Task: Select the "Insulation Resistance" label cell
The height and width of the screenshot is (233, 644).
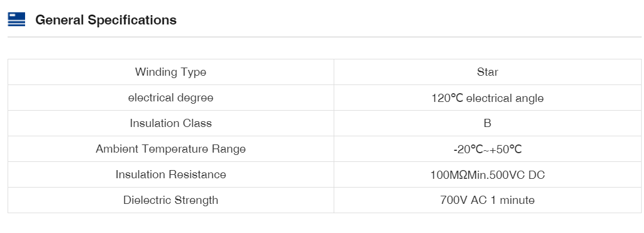Action: point(170,175)
